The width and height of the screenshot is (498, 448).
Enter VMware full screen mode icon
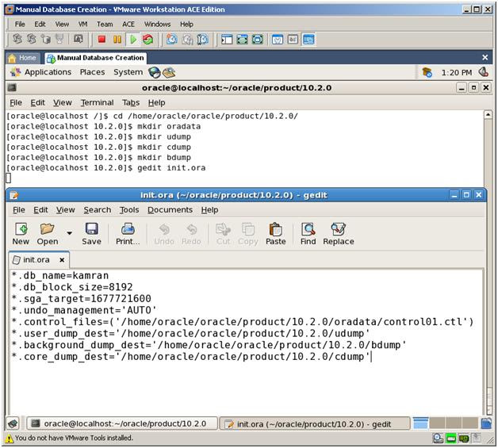pyautogui.click(x=242, y=40)
